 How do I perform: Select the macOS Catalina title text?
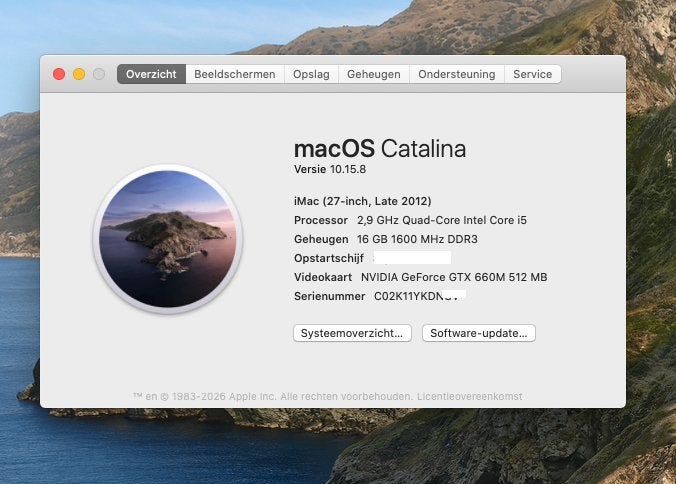tap(380, 149)
